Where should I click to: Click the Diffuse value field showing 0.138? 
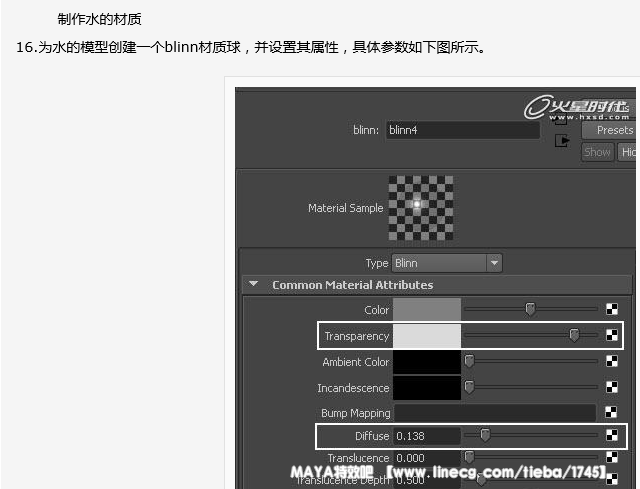pos(426,436)
